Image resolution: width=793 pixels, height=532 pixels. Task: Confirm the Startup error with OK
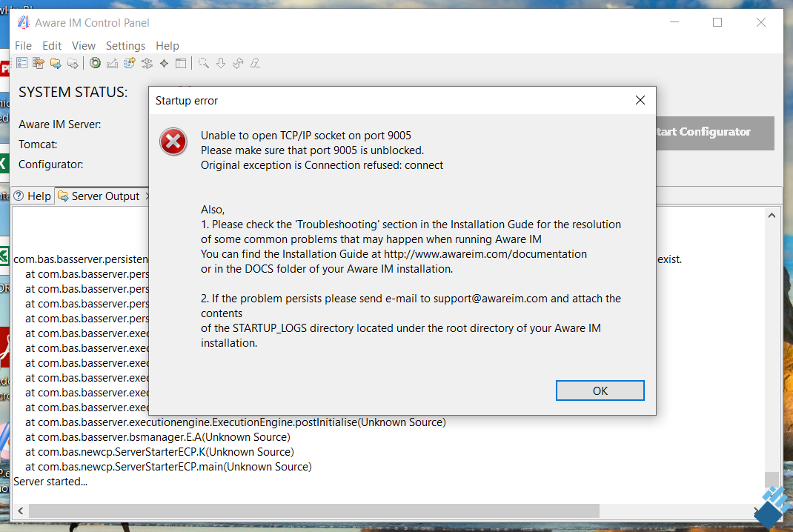[x=600, y=390]
